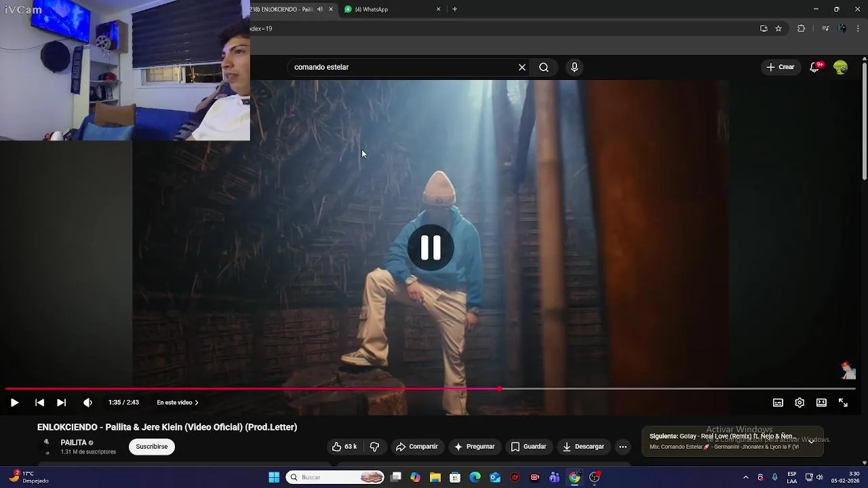Open Microsoft Teams from the taskbar

[555, 478]
